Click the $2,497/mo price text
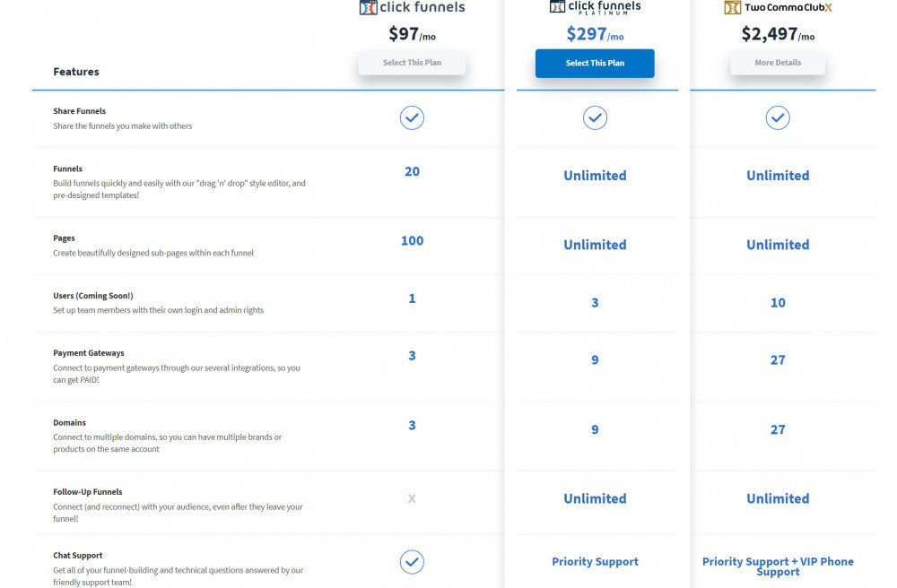The height and width of the screenshot is (588, 897). tap(778, 34)
